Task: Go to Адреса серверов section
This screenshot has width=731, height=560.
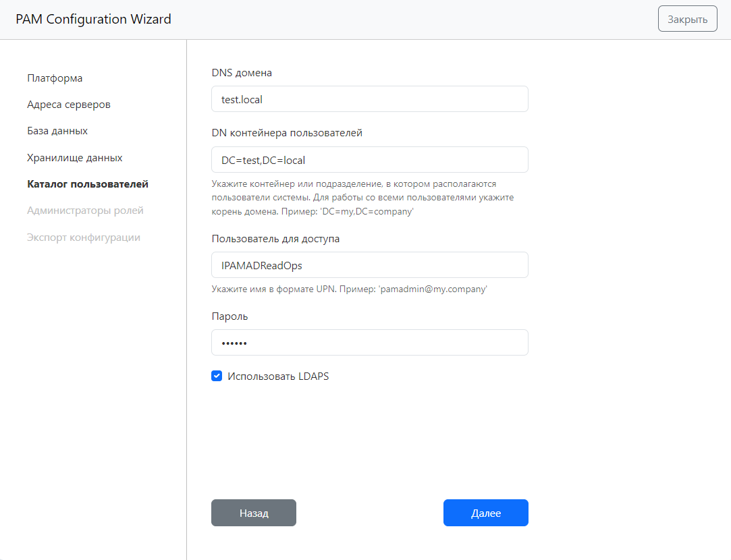Action: click(69, 105)
